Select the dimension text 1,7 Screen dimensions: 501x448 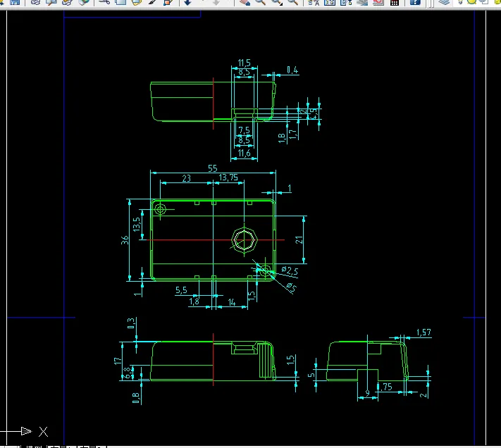[x=292, y=134]
